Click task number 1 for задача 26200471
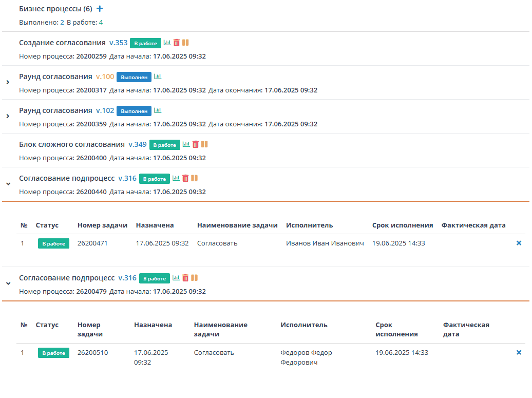Screen dimensions: 532x398 click(23, 243)
